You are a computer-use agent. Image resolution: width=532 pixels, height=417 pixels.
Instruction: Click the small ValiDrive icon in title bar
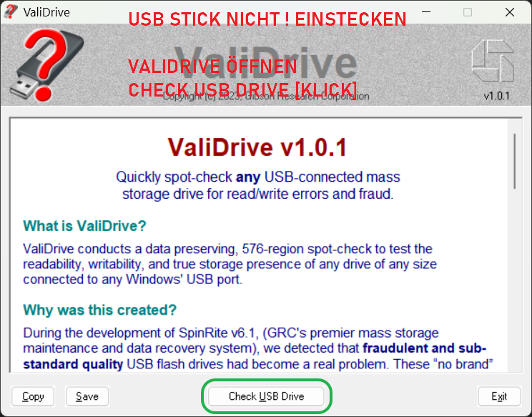[x=10, y=11]
